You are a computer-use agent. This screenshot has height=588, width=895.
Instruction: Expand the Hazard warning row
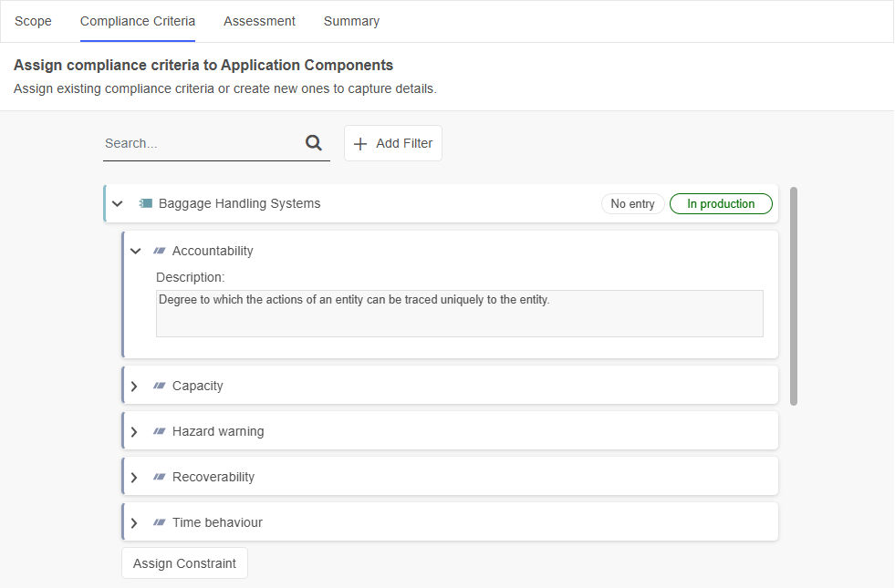coord(134,432)
